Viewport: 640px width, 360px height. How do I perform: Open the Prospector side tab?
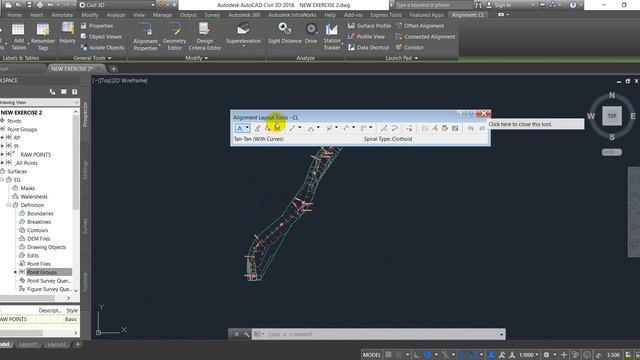pos(85,115)
